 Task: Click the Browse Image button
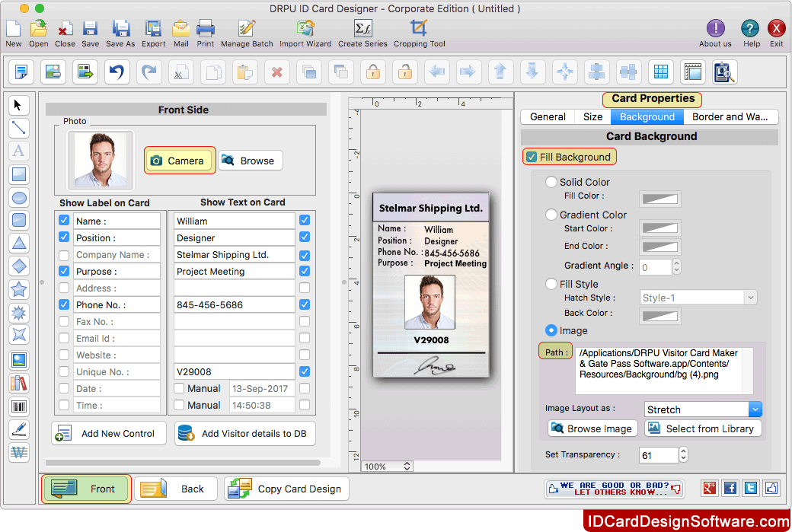(x=592, y=428)
